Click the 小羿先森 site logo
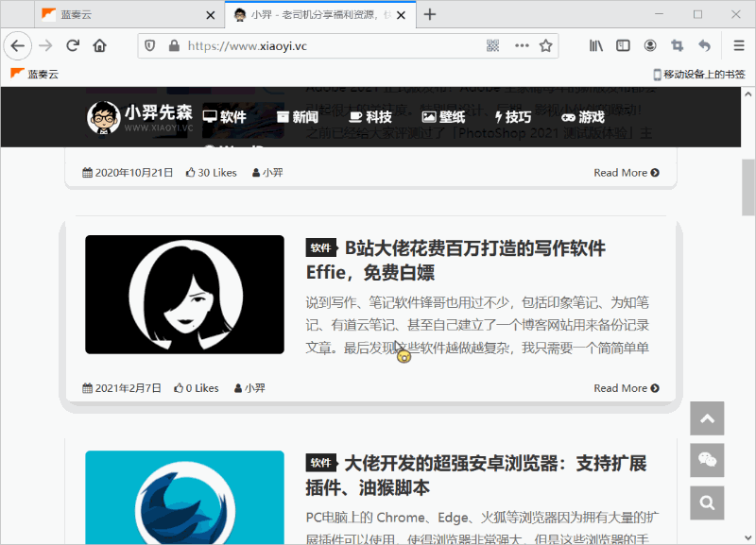 point(140,117)
